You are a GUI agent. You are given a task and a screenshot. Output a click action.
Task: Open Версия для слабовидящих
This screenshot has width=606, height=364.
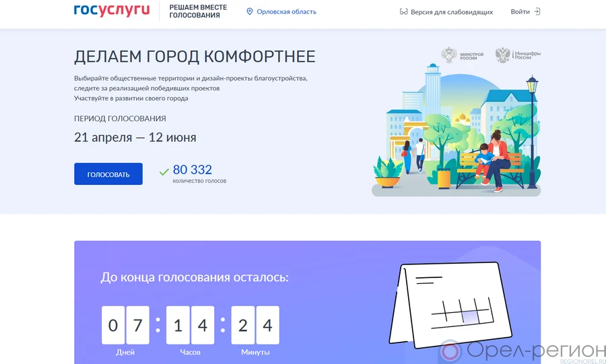(x=451, y=12)
